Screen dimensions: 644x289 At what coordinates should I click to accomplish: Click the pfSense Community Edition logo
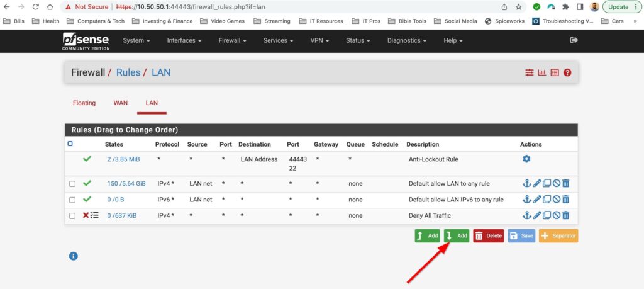click(x=86, y=41)
